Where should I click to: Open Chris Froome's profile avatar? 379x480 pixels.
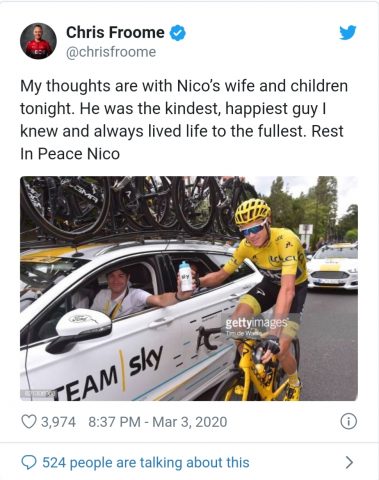(x=38, y=41)
